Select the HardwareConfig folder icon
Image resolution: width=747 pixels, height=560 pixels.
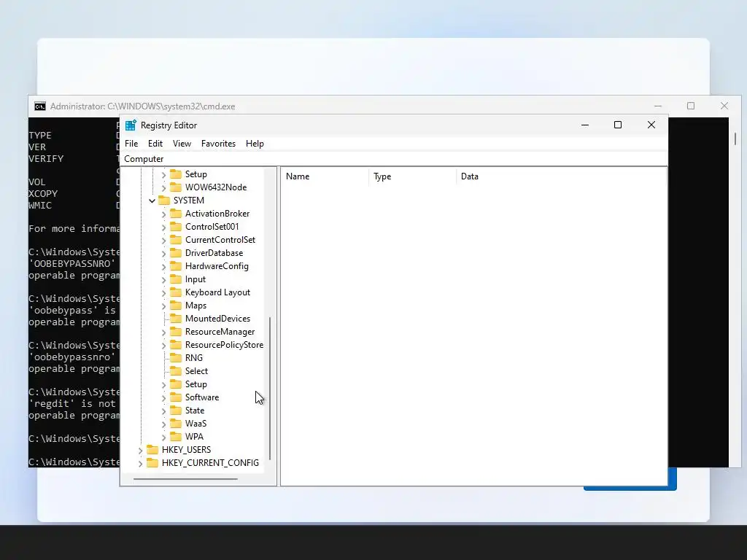click(176, 265)
